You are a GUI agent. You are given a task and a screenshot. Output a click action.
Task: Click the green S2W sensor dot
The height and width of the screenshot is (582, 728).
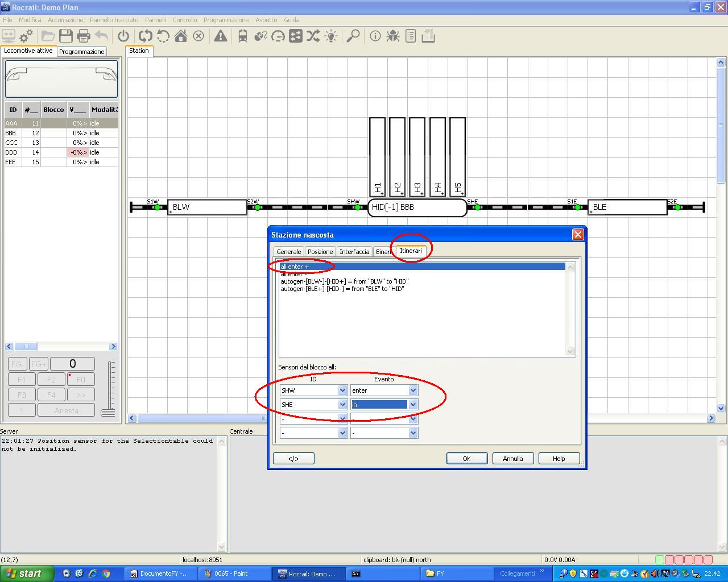[x=258, y=207]
